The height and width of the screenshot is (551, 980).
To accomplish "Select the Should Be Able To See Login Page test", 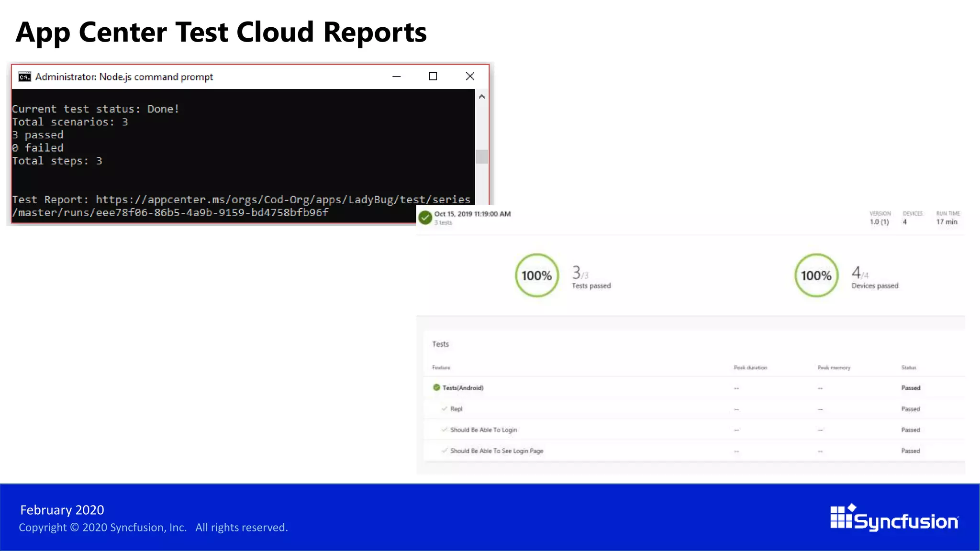I will click(694, 451).
